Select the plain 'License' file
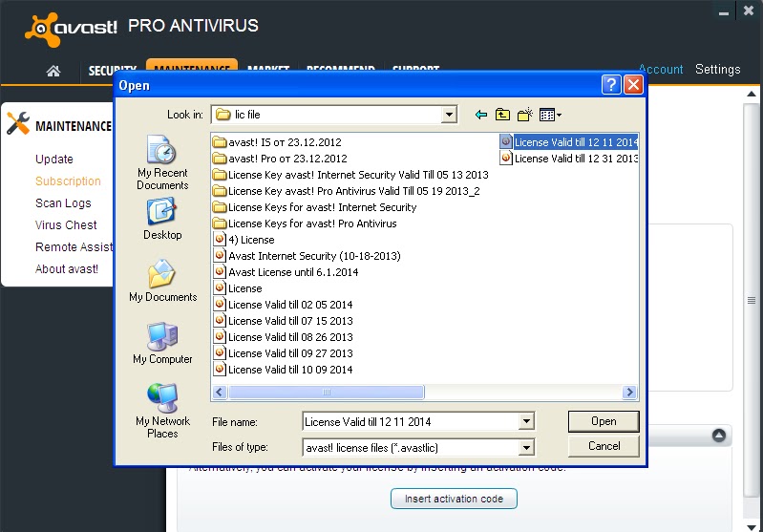763x532 pixels. (x=238, y=288)
